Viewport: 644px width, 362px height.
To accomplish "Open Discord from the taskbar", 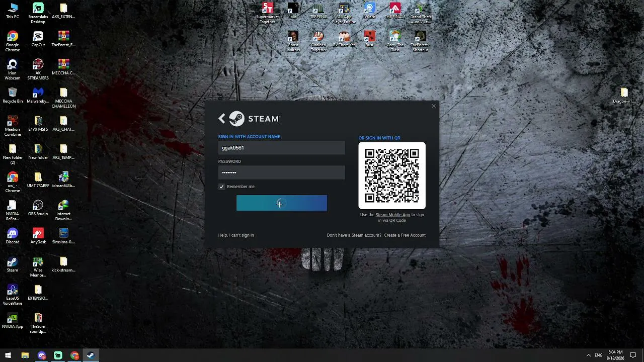I will point(42,355).
